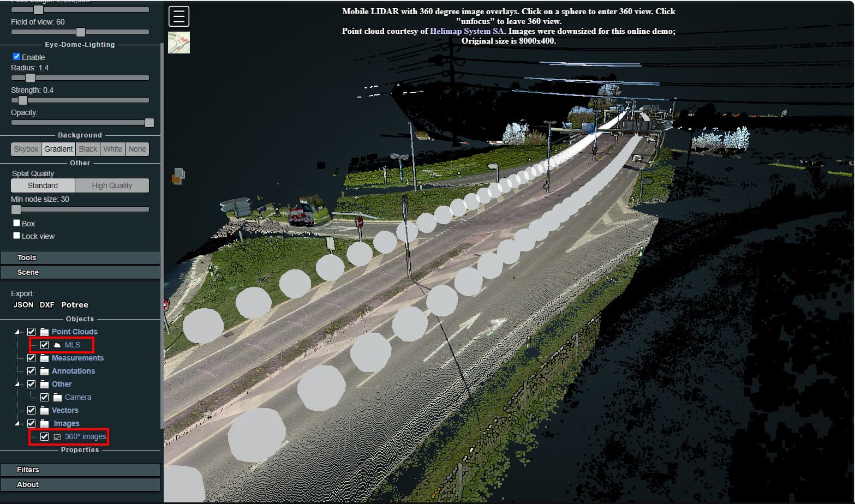Viewport: 855px width, 504px height.
Task: Switch Splat Quality to High Quality
Action: click(111, 185)
